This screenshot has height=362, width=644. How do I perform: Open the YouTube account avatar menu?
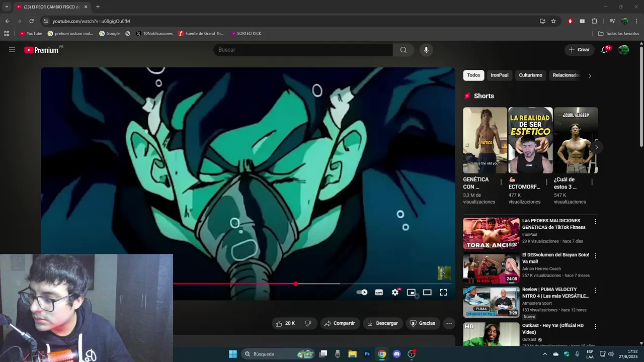pos(623,50)
